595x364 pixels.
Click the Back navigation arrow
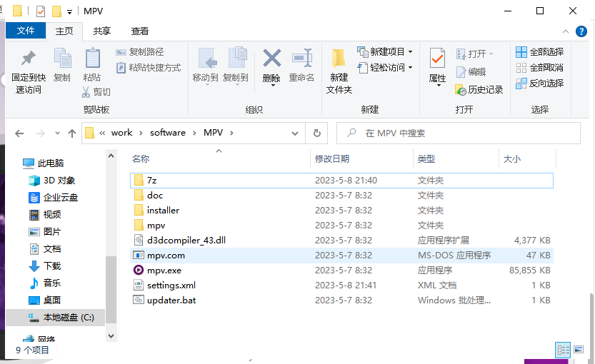[x=19, y=133]
